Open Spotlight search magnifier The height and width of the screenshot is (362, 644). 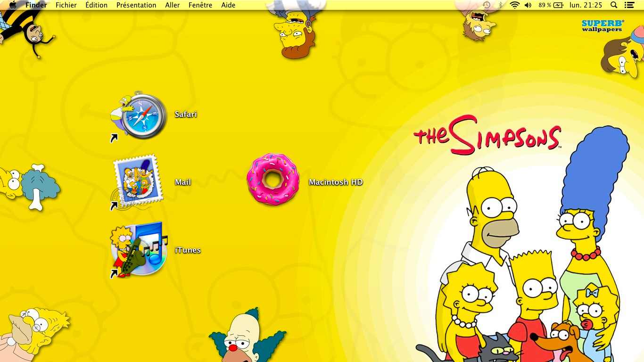point(614,5)
